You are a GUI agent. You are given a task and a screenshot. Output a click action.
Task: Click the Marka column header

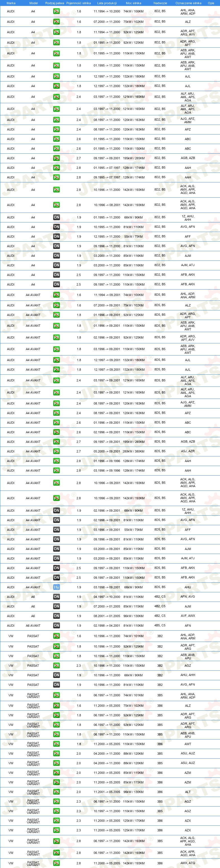pyautogui.click(x=11, y=3)
